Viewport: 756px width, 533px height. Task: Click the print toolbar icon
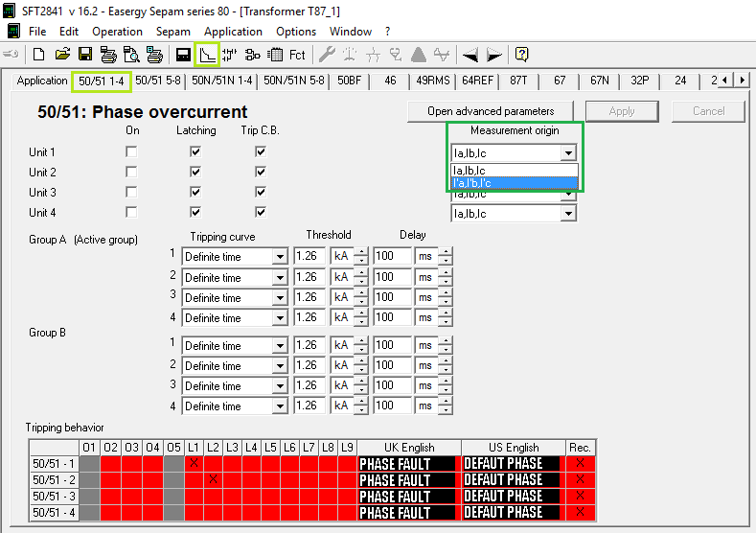pos(108,55)
